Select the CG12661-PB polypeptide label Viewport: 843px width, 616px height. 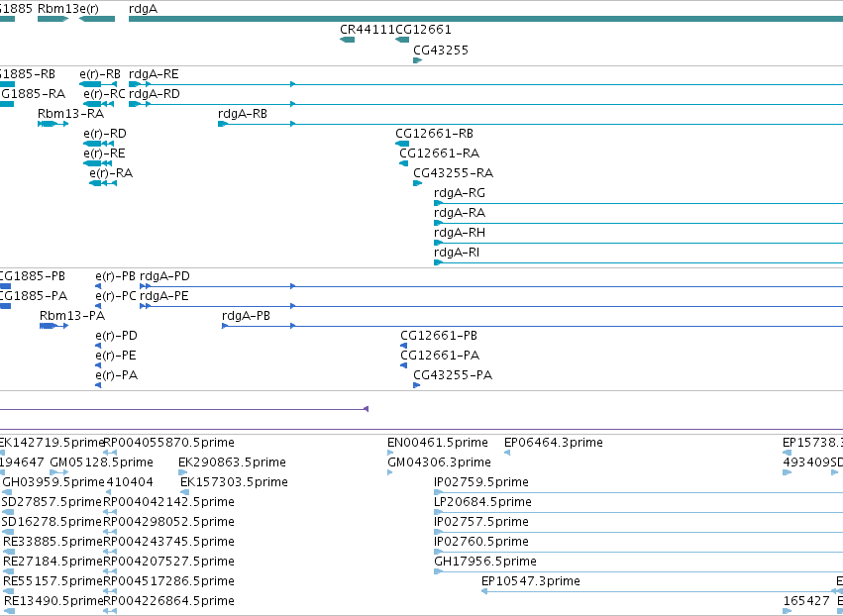pos(439,336)
